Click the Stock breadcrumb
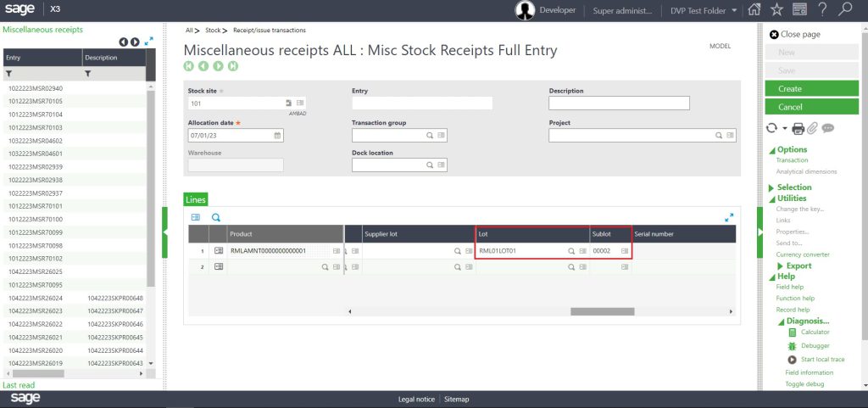The image size is (868, 408). pyautogui.click(x=213, y=31)
